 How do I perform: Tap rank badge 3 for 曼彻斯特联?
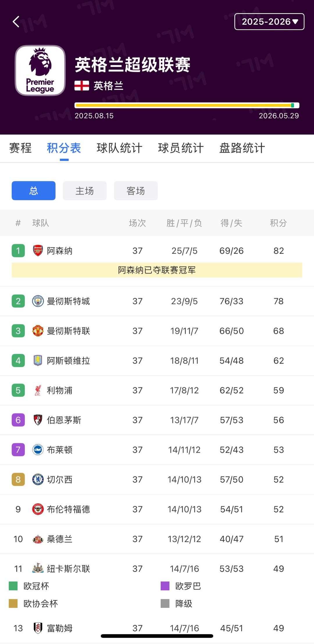18,331
